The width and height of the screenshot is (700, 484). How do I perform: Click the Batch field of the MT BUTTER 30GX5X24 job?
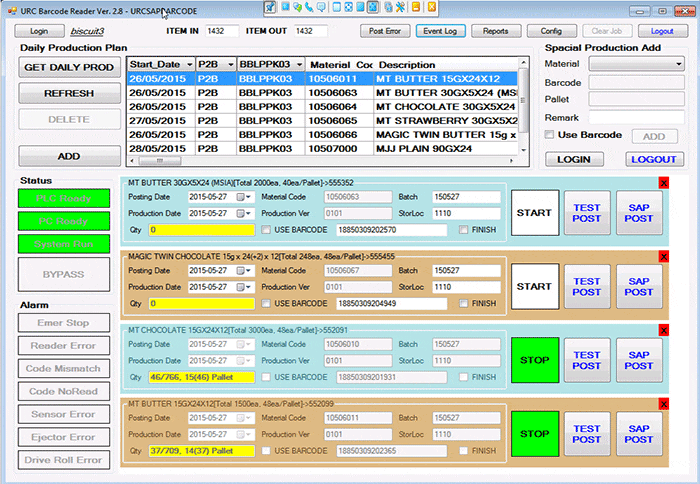[x=466, y=197]
